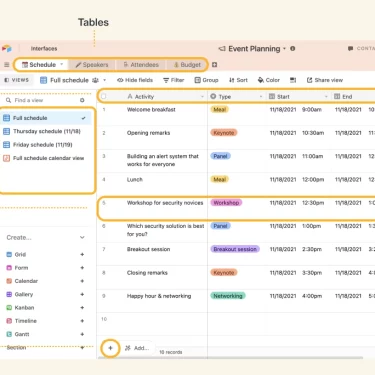Open view search settings gear icon

coord(82,100)
